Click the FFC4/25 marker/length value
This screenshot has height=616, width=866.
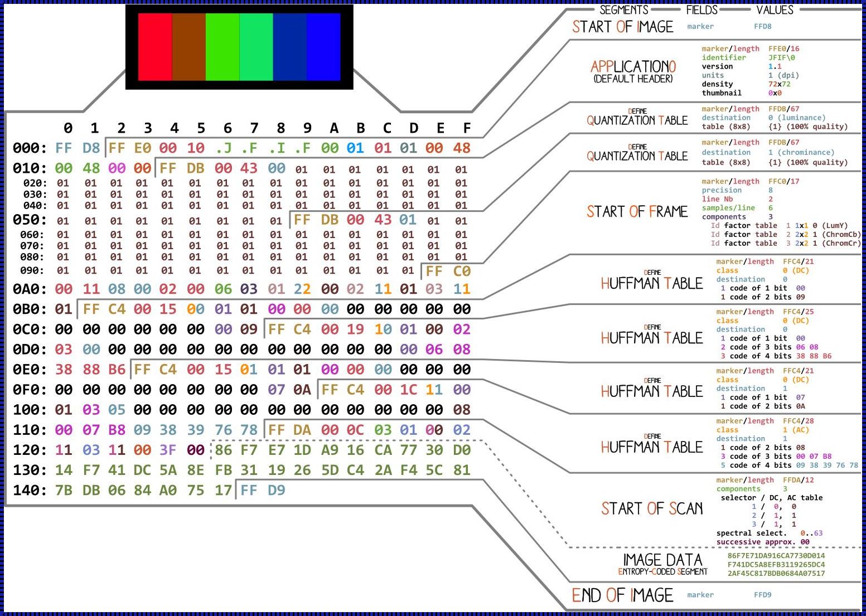[799, 312]
